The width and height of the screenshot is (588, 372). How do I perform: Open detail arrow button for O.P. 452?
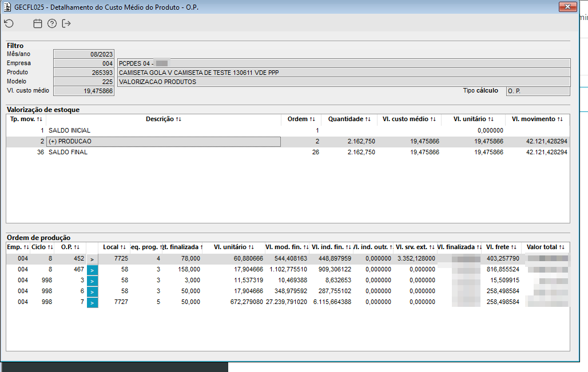pos(92,259)
